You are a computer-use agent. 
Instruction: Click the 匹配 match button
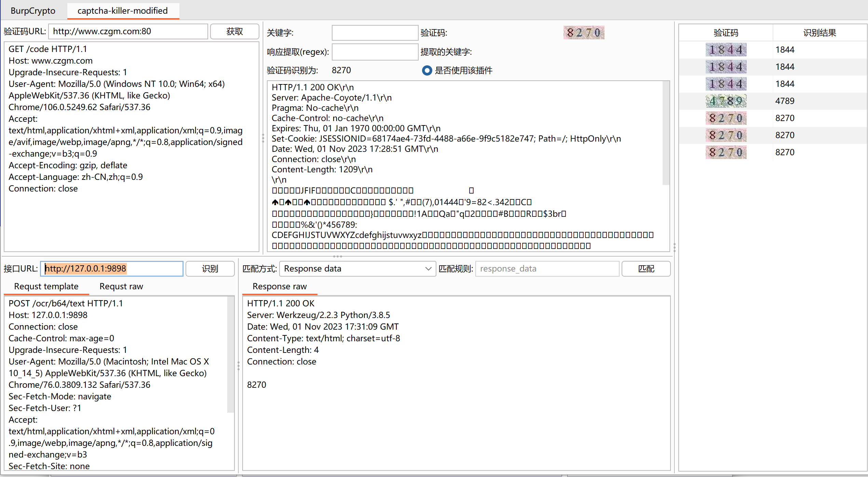(x=646, y=269)
